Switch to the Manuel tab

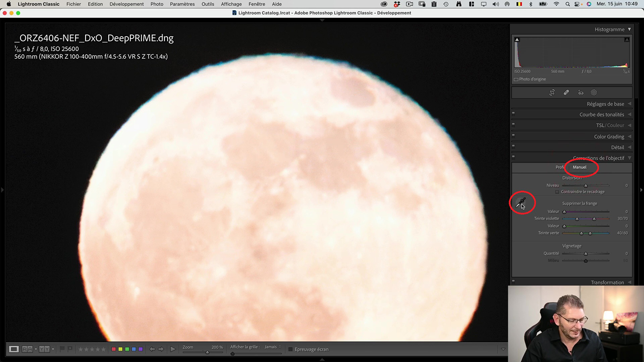click(579, 167)
